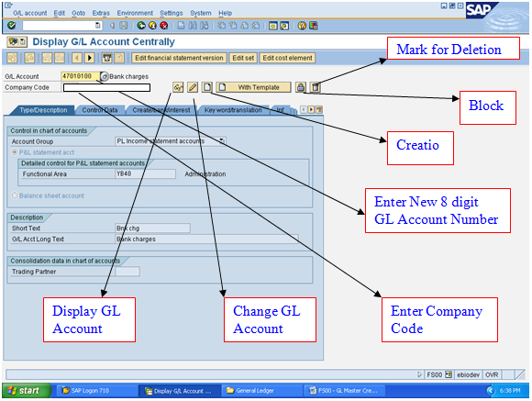Open the Extras menu
Screen dimensions: 532x401
(x=101, y=13)
